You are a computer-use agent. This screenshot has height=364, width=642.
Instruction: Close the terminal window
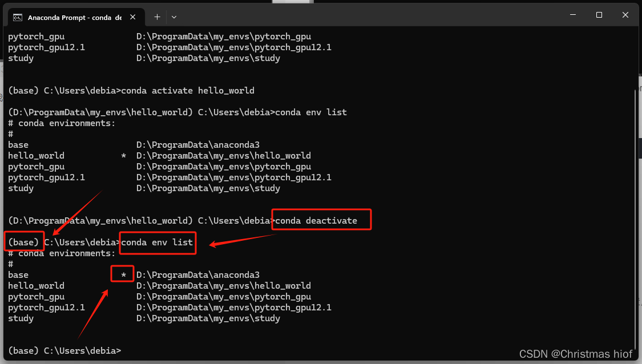click(625, 15)
